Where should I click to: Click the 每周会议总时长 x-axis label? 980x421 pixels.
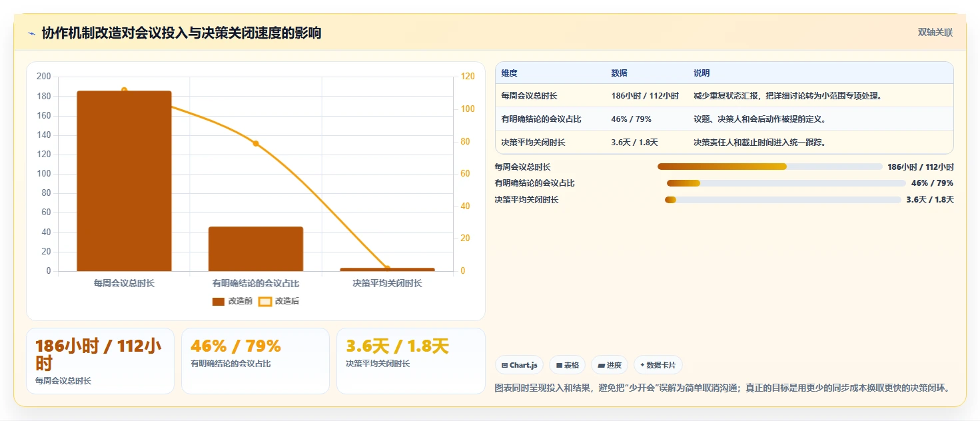[x=124, y=284]
